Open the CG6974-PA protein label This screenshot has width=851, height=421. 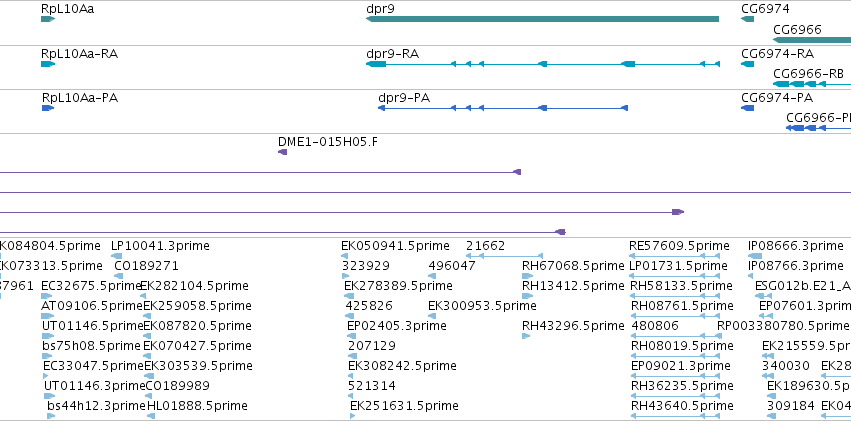(777, 98)
